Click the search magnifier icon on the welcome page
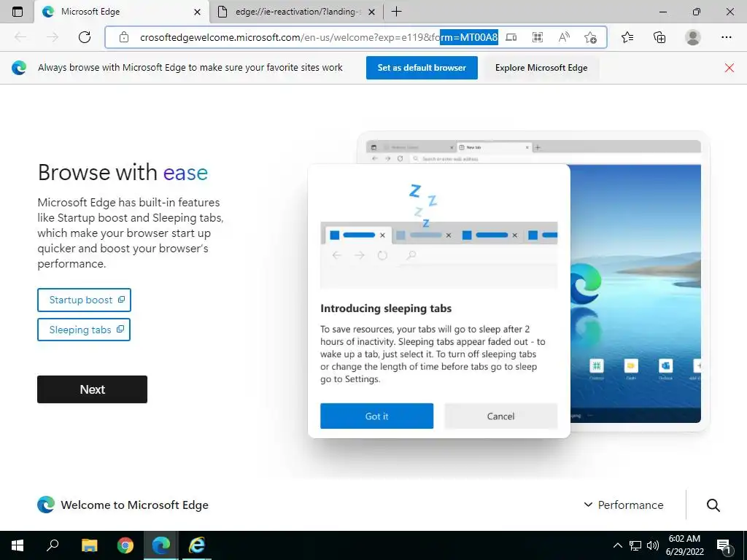The height and width of the screenshot is (560, 747). (713, 505)
